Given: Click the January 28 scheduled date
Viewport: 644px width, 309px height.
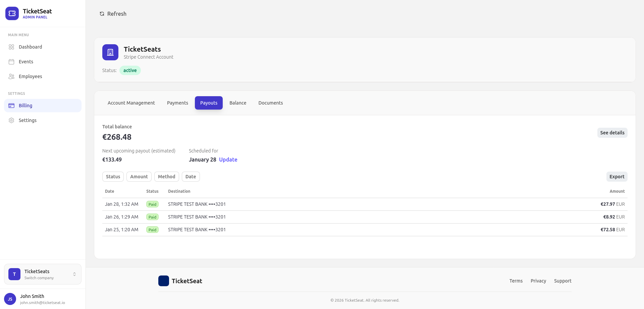Looking at the screenshot, I should 202,160.
